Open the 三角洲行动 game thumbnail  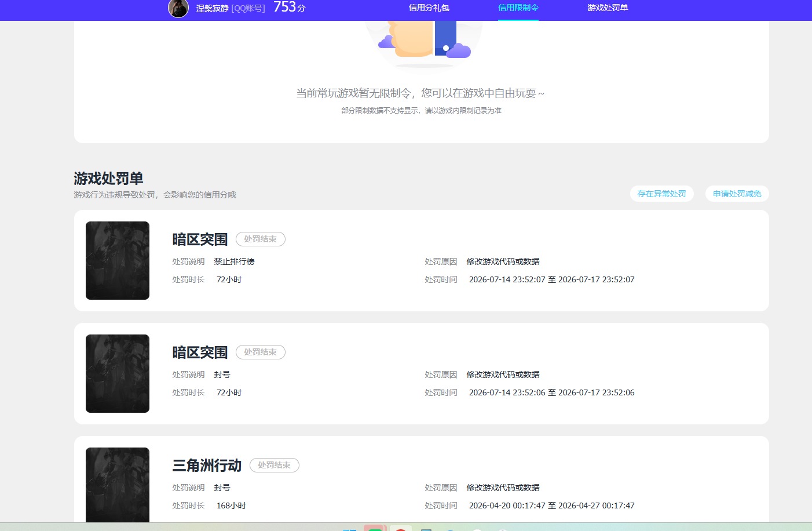coord(118,485)
